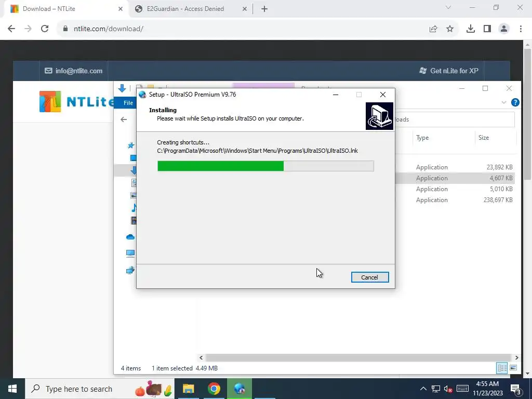Switch Explorer to details view icon

502,368
